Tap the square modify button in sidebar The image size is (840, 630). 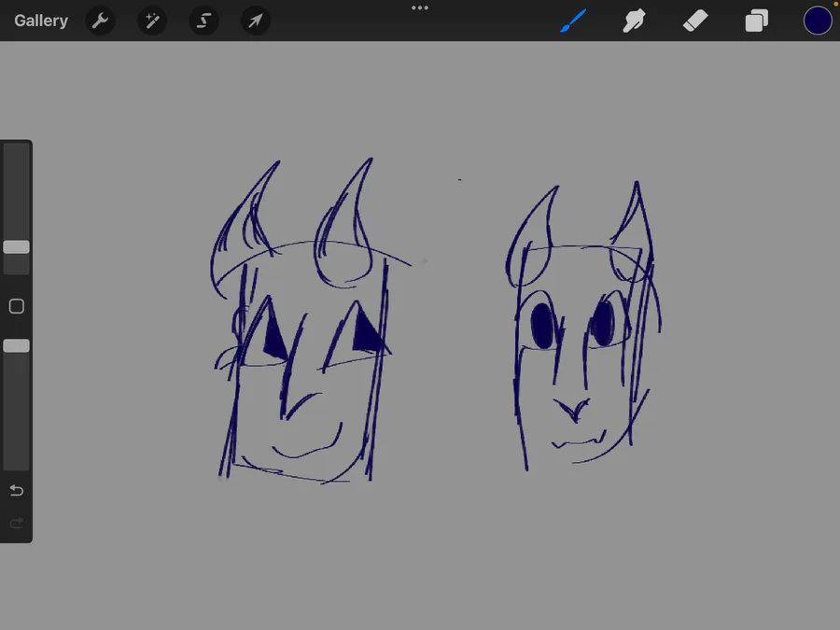click(x=17, y=306)
